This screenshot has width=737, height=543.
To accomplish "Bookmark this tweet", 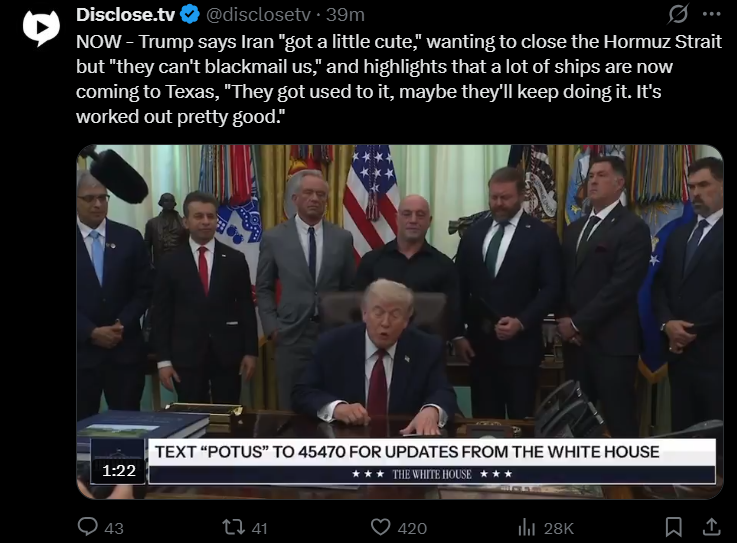I will tap(674, 527).
